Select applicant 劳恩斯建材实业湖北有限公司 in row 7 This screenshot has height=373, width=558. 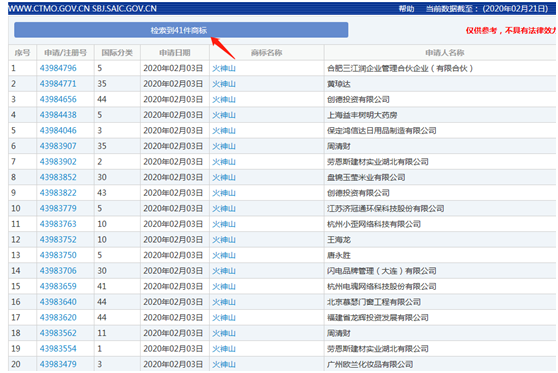click(x=378, y=162)
